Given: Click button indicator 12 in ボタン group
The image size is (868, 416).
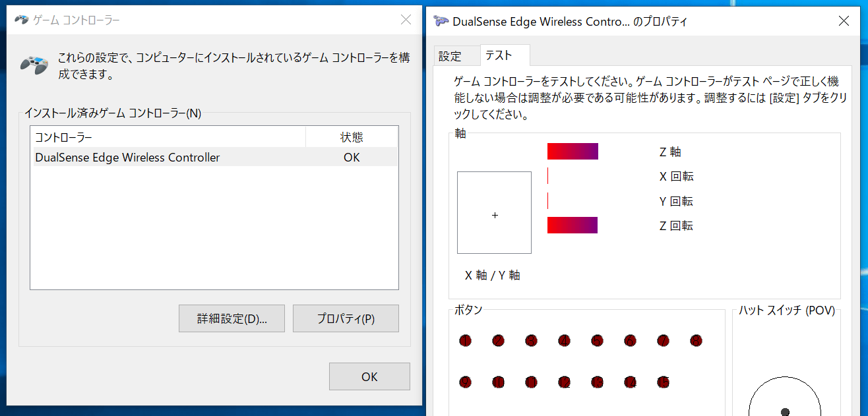Looking at the screenshot, I should point(564,382).
